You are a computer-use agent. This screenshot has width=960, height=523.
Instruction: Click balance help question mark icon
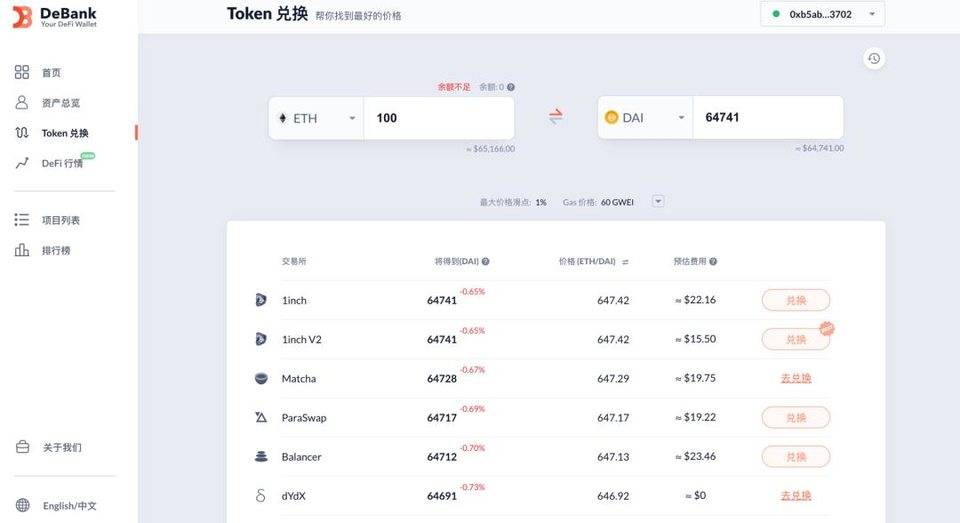(511, 87)
